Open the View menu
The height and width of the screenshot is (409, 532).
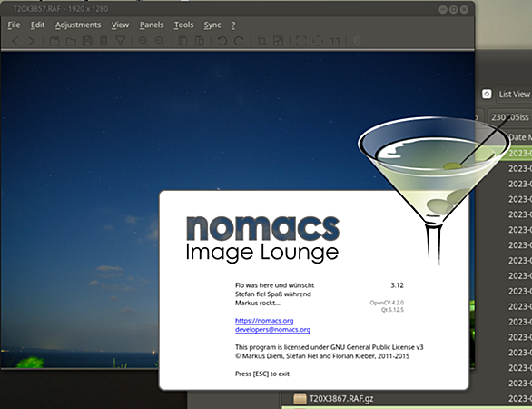pyautogui.click(x=120, y=25)
